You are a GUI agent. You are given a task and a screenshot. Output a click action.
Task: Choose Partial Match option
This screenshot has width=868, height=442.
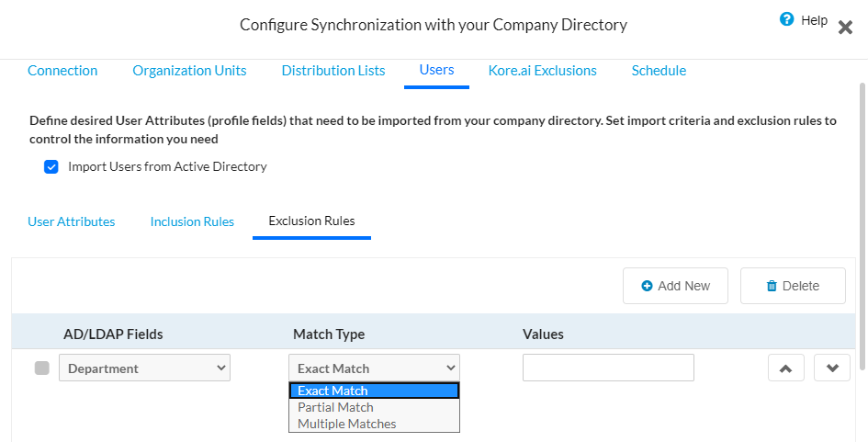(336, 407)
